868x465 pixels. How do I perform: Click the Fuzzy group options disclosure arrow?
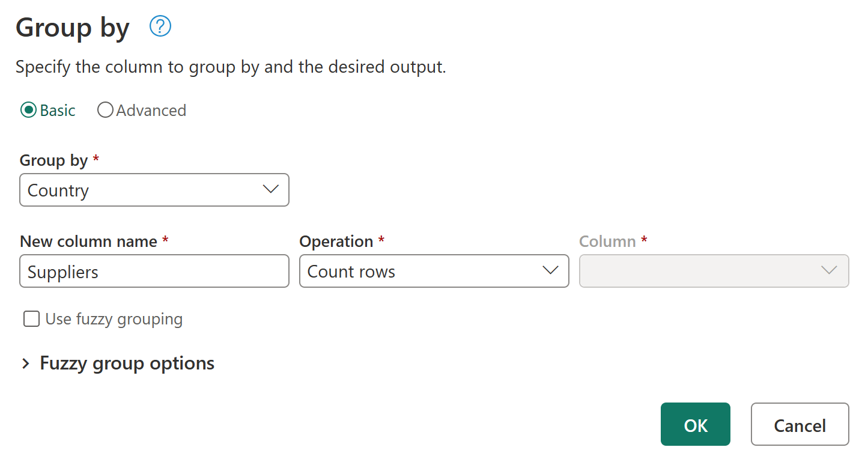pos(25,363)
